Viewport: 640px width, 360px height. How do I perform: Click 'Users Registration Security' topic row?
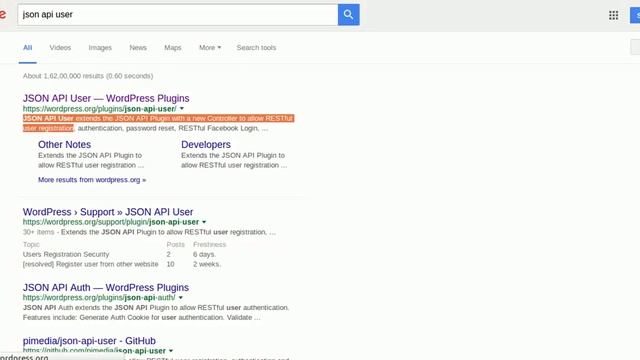coord(66,254)
